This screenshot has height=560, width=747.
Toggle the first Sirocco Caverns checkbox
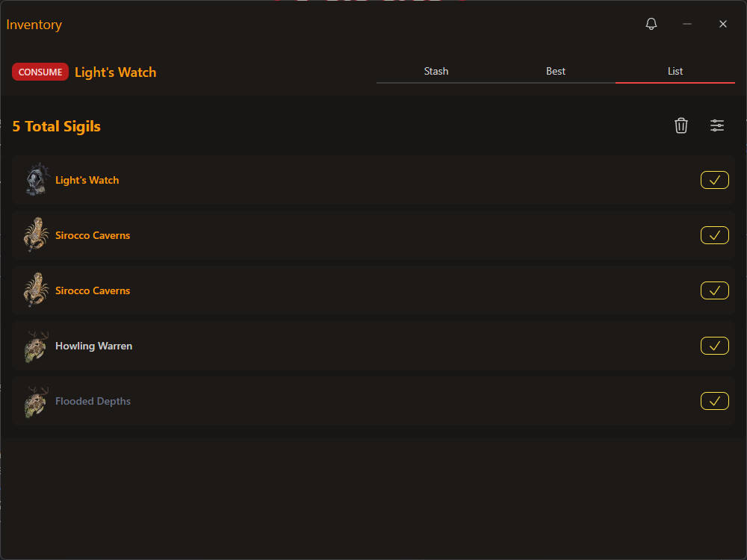(714, 235)
